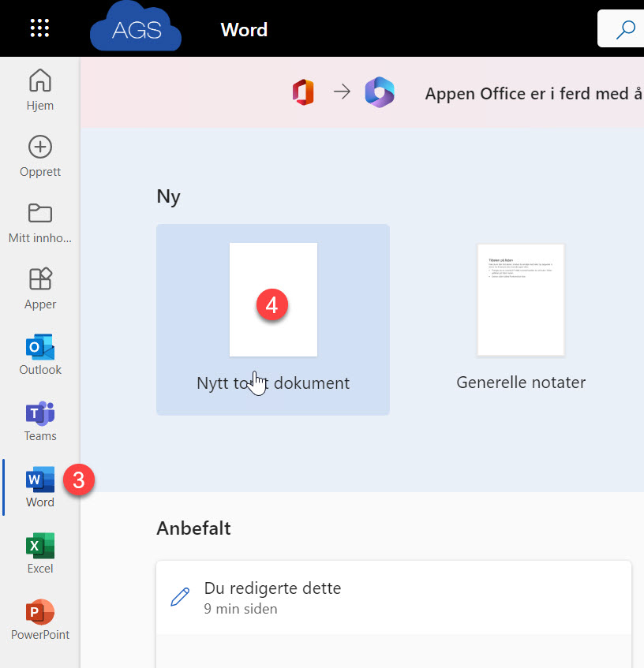Image resolution: width=644 pixels, height=668 pixels.
Task: Select Word in the left sidebar
Action: pos(40,487)
